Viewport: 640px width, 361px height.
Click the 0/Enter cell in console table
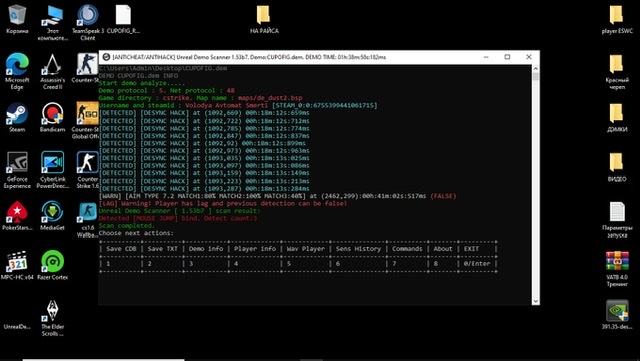(x=477, y=264)
